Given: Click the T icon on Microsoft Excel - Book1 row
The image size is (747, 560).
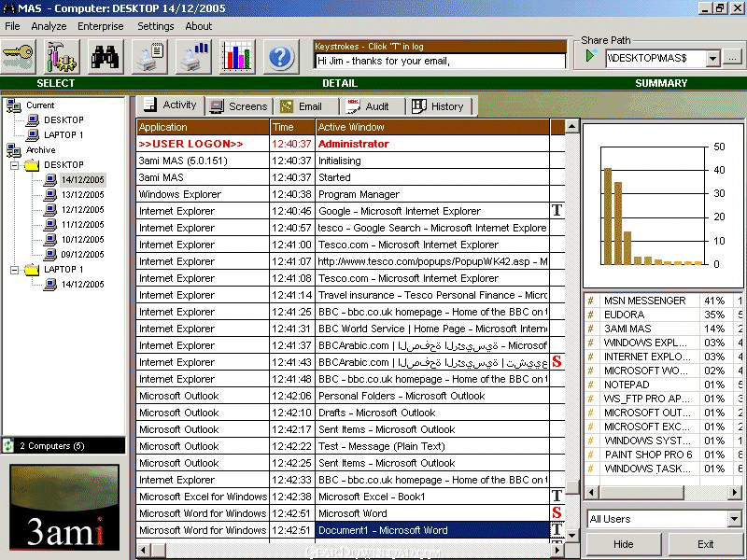Looking at the screenshot, I should point(557,497).
